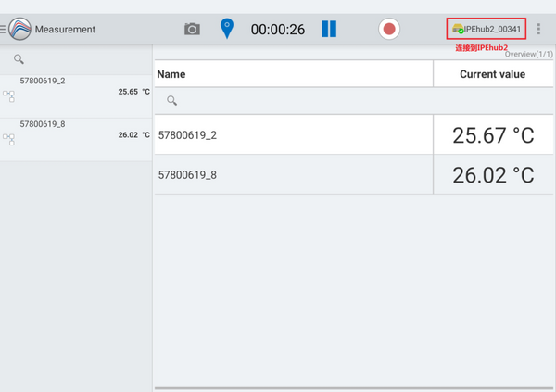The image size is (556, 392).
Task: Click the table search filter field
Action: click(x=354, y=101)
